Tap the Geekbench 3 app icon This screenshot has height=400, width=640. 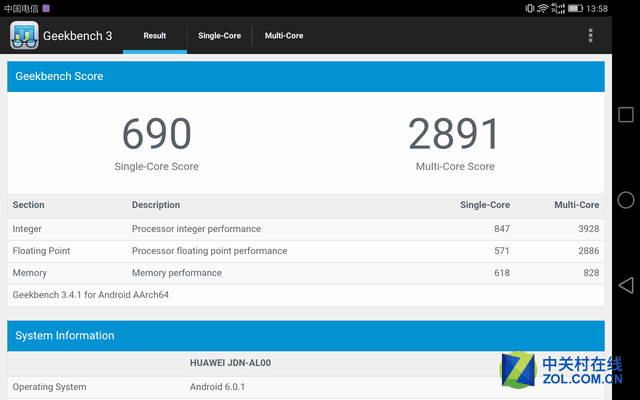coord(24,36)
